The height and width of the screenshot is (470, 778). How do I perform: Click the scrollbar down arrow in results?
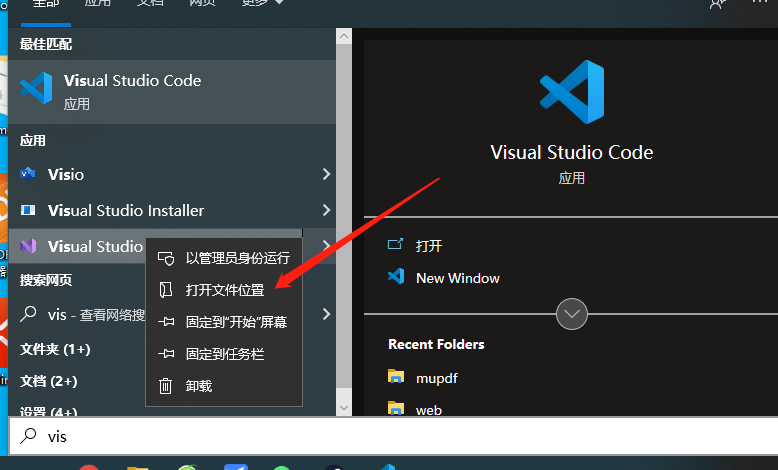click(x=344, y=408)
